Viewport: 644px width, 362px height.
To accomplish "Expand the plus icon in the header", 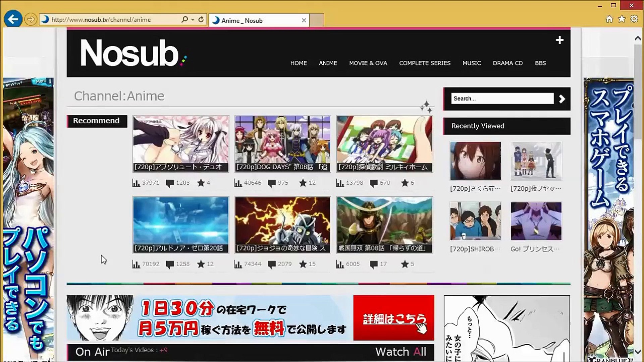I will tap(559, 40).
